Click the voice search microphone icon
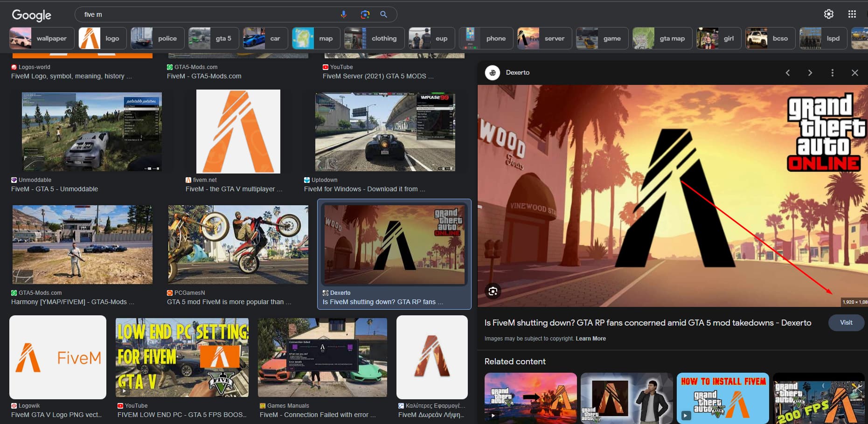This screenshot has width=868, height=424. pos(344,14)
